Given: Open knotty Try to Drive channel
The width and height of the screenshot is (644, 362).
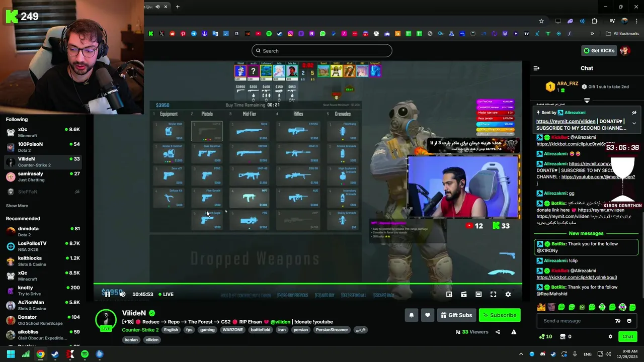Looking at the screenshot, I should (x=43, y=291).
